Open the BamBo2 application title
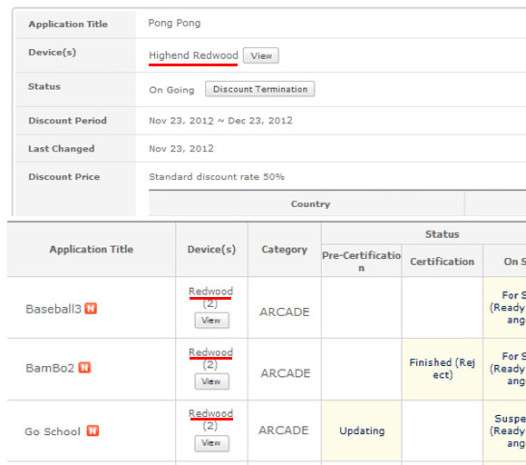Viewport: 526px width, 465px height. tap(50, 368)
